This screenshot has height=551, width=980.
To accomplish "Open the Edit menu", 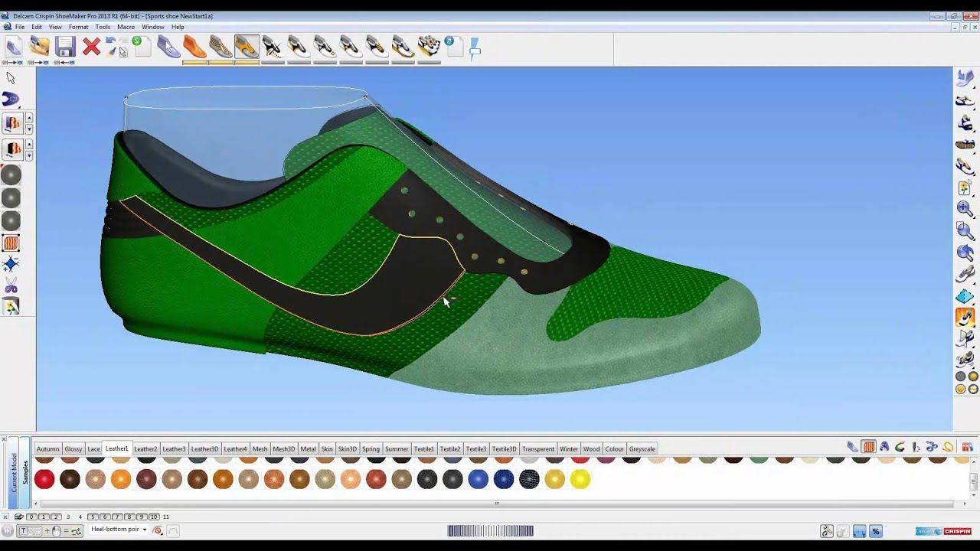I will tap(37, 27).
